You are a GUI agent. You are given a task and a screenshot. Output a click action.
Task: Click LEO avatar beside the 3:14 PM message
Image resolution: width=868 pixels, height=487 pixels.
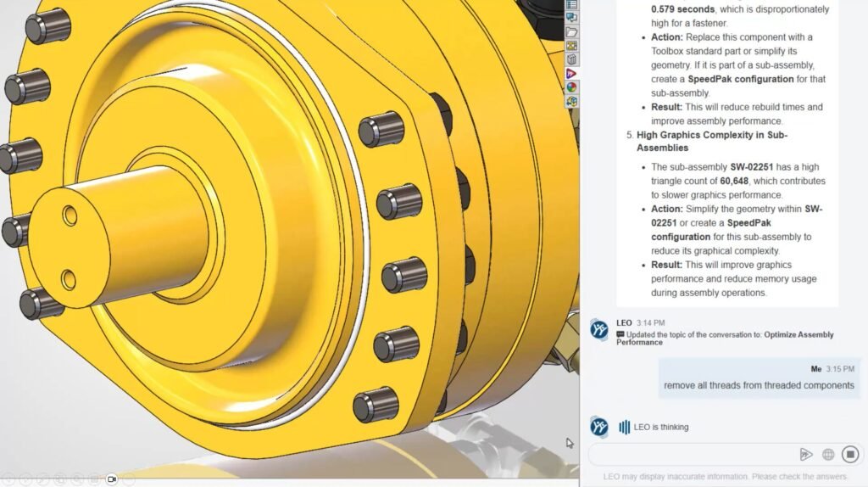point(599,330)
